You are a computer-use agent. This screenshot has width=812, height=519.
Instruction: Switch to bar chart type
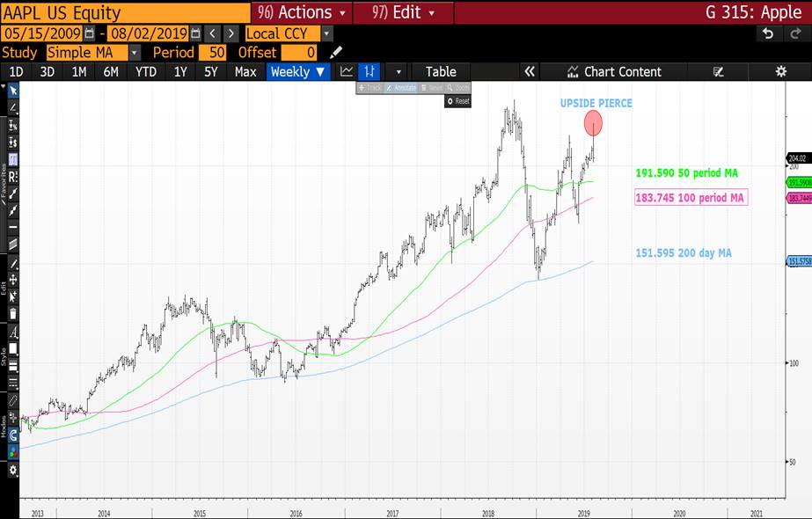click(369, 71)
